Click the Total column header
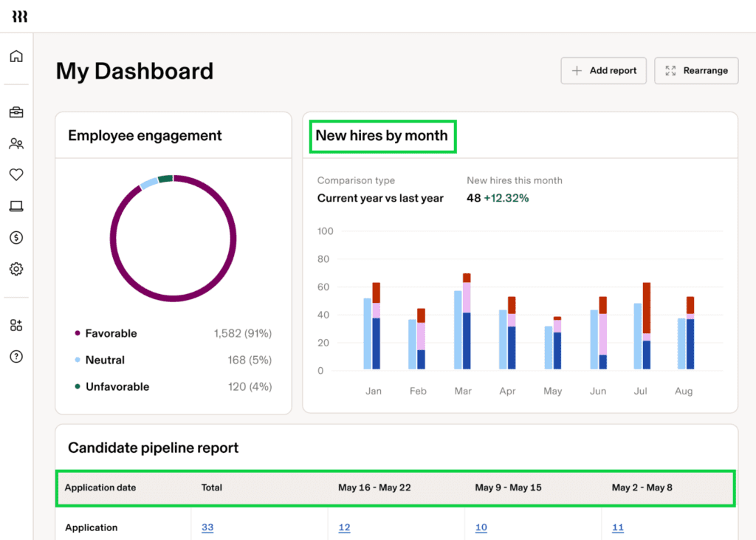The height and width of the screenshot is (540, 756). pos(212,488)
